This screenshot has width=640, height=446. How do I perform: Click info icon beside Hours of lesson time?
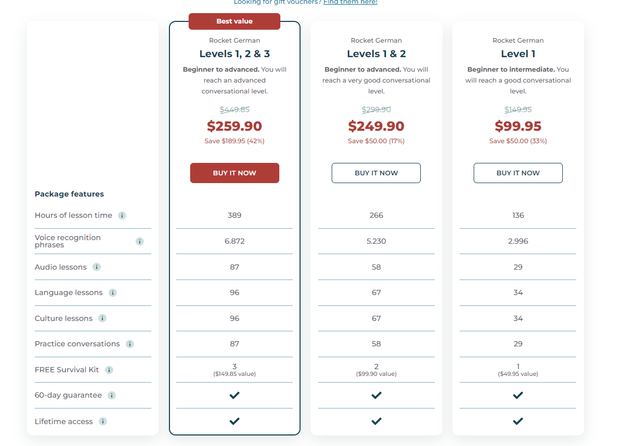(122, 215)
